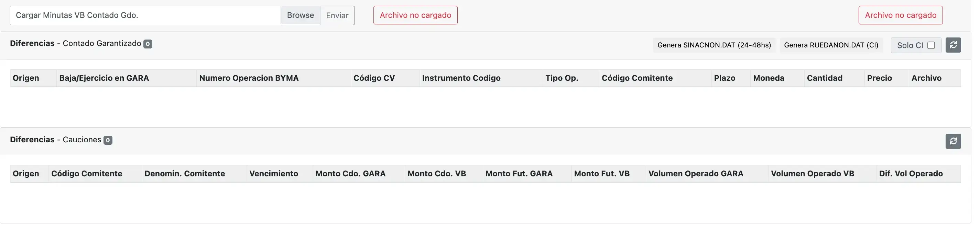
Task: Click the Contado Garantizado count badge
Action: pyautogui.click(x=148, y=44)
